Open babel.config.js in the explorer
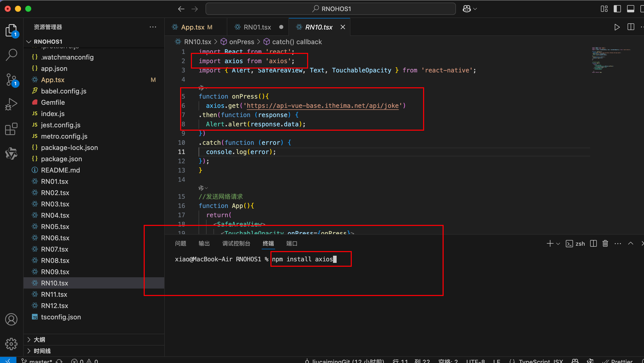Image resolution: width=644 pixels, height=363 pixels. (x=94, y=91)
